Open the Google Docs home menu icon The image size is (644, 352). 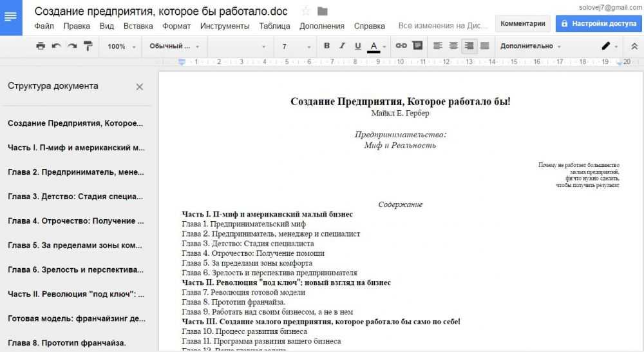tap(11, 17)
